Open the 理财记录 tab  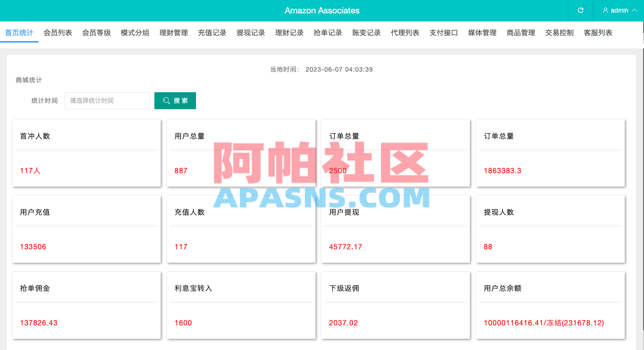290,33
